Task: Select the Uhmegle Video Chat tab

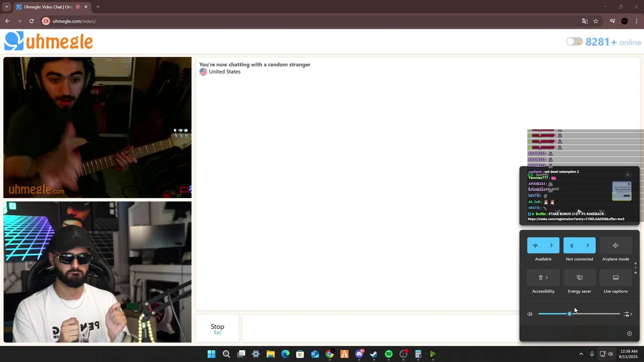Action: [x=48, y=7]
